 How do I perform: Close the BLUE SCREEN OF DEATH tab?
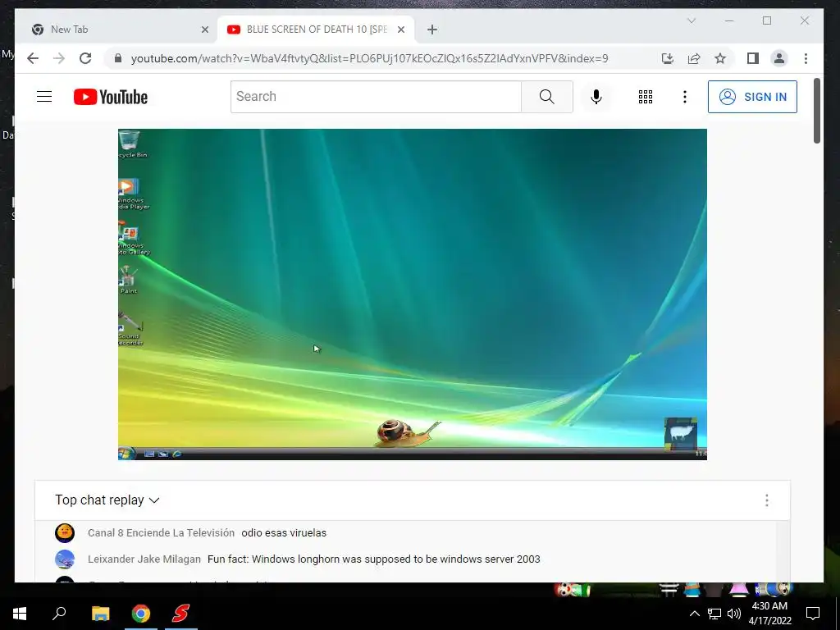pos(400,30)
